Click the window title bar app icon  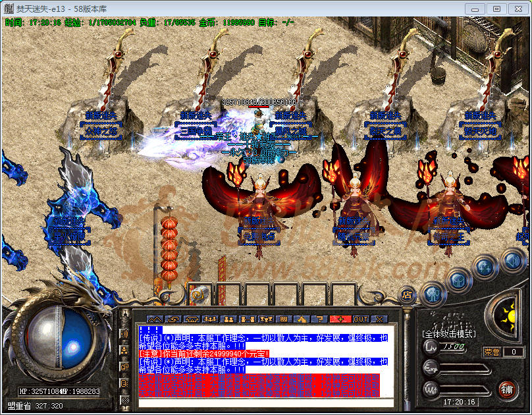[9, 9]
